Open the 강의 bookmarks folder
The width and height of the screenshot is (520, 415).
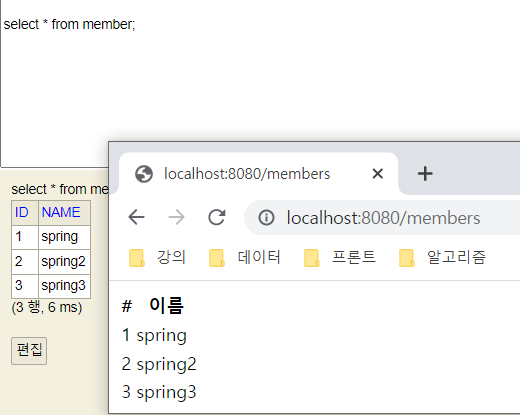157,257
